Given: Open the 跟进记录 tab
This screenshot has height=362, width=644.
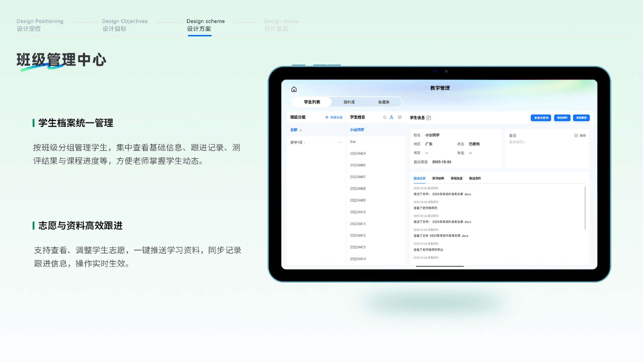Looking at the screenshot, I should (419, 178).
